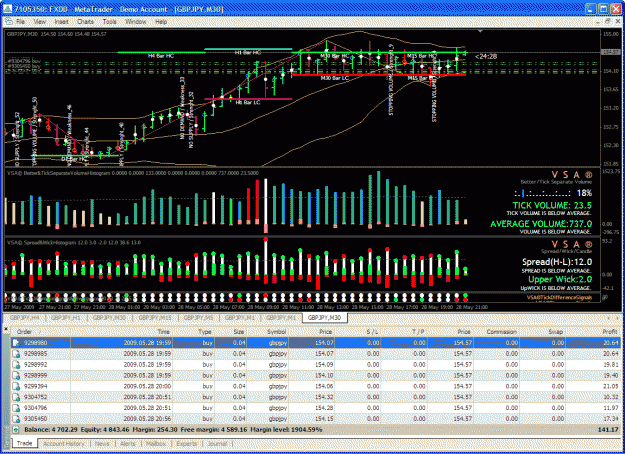Click the MetaTrader app icon in title bar
Screen dimensions: 625x454
coord(8,9)
